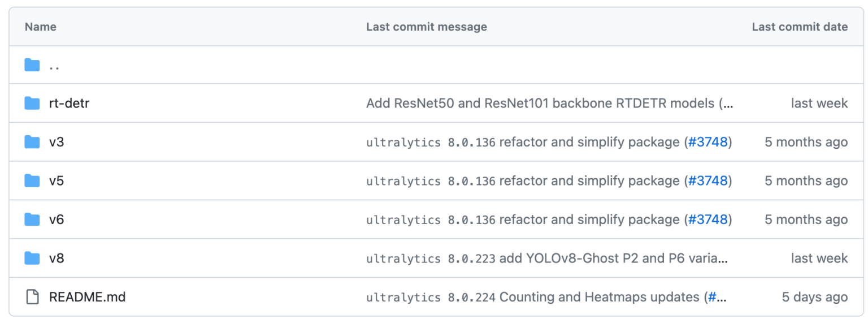Click the rt-detr folder icon
868x327 pixels.
click(32, 103)
